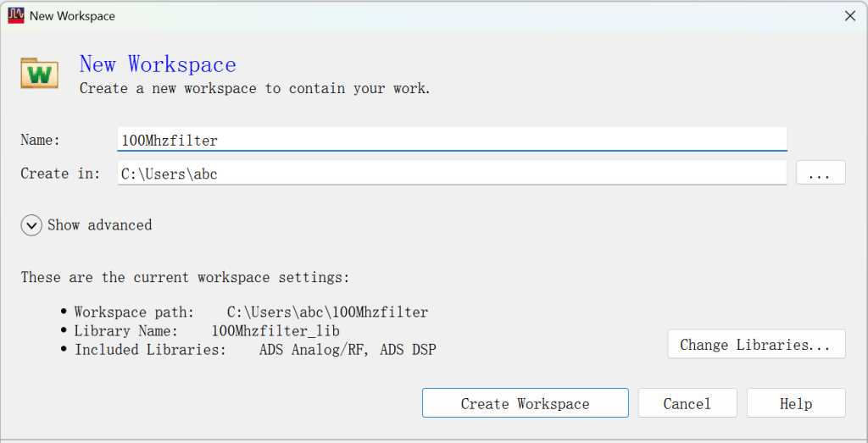Cancel the new workspace creation
This screenshot has height=443, width=868.
pos(687,403)
